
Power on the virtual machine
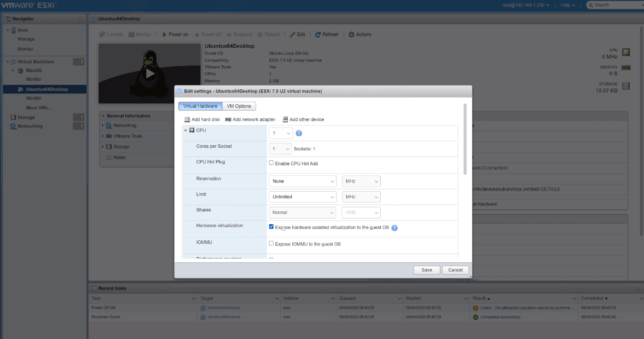tap(175, 35)
